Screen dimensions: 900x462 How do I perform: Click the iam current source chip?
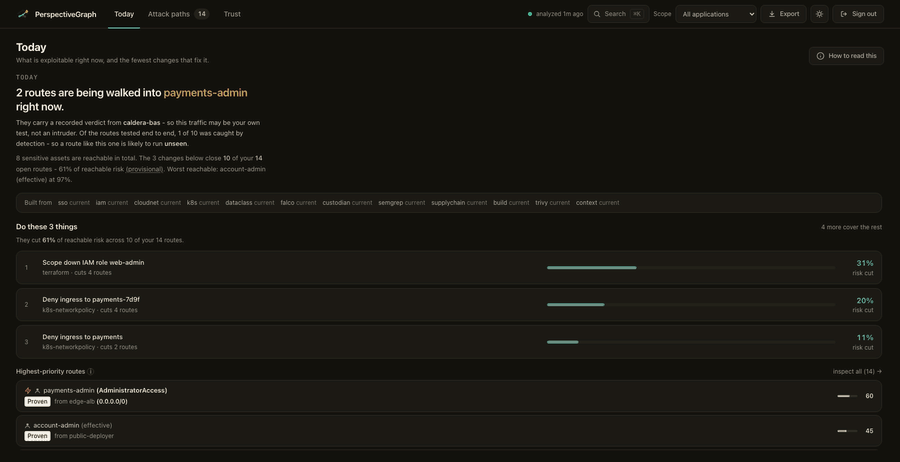112,203
